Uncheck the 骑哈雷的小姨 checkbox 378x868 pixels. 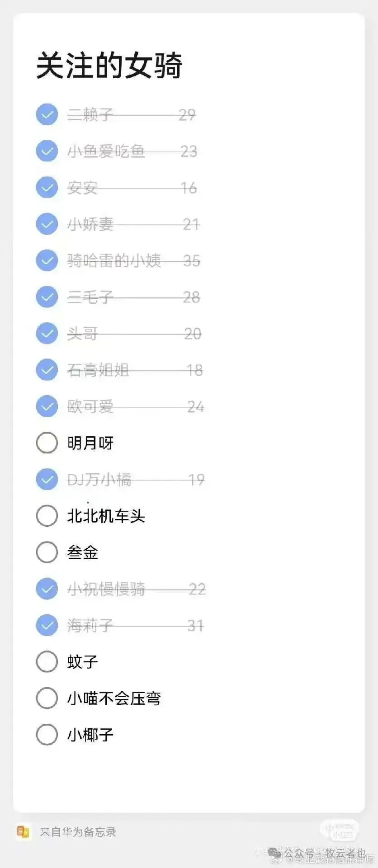point(47,260)
